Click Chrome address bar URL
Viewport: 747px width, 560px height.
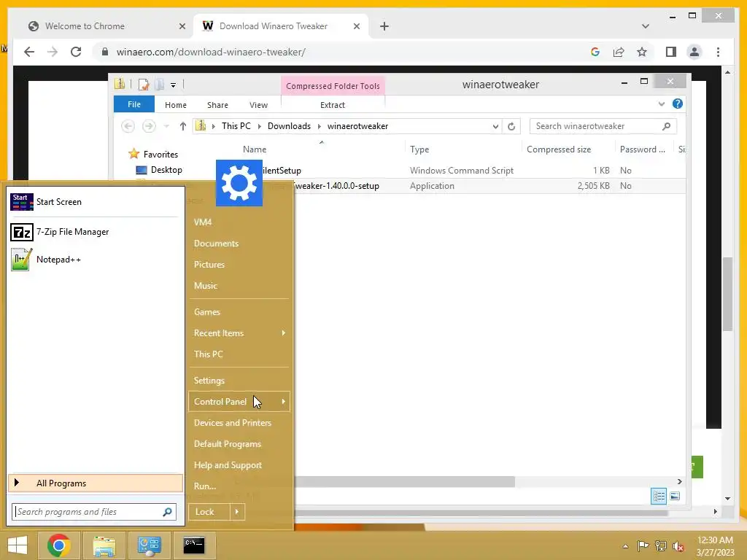(211, 52)
